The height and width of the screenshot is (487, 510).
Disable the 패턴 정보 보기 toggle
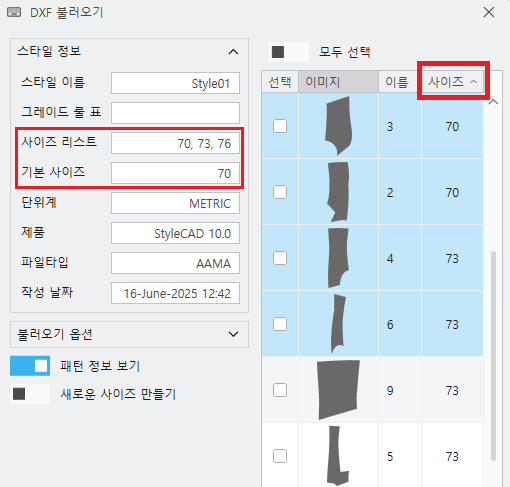[x=30, y=366]
